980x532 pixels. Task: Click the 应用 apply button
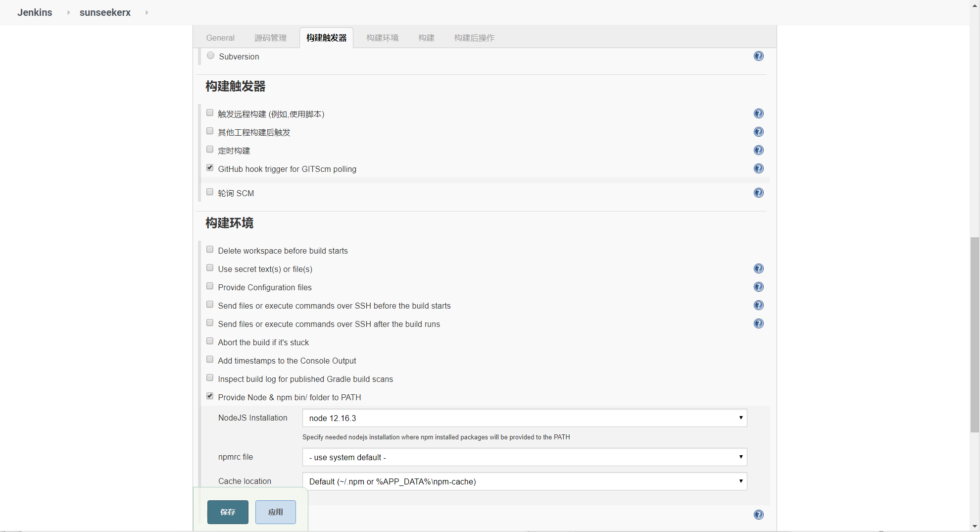click(x=276, y=512)
